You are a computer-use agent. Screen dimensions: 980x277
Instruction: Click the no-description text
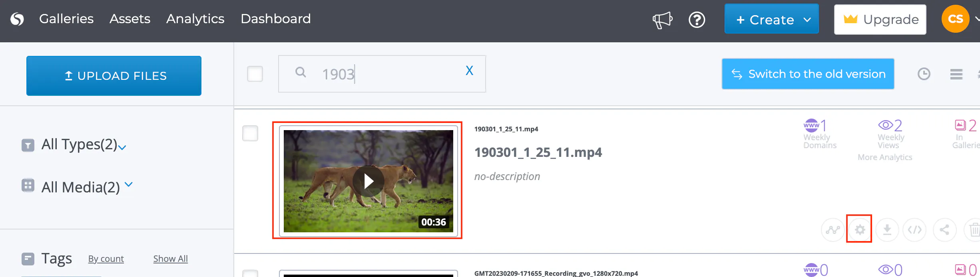(x=507, y=176)
